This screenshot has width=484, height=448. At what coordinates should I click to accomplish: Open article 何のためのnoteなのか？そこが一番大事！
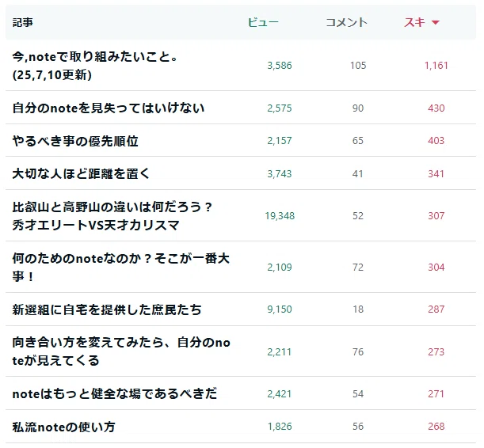click(x=121, y=267)
